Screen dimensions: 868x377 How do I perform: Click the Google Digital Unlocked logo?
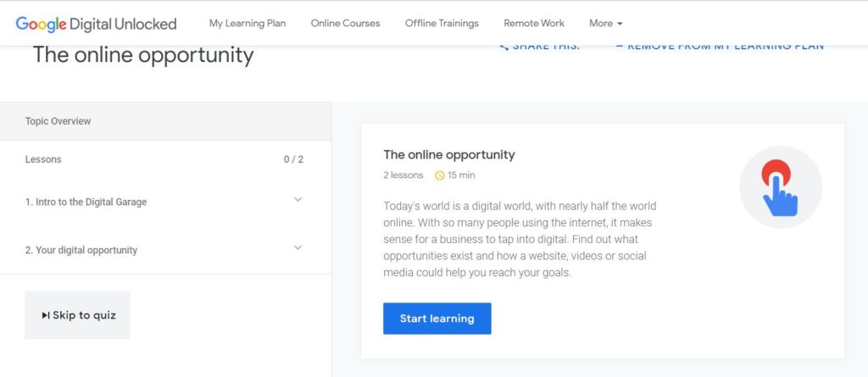click(97, 24)
